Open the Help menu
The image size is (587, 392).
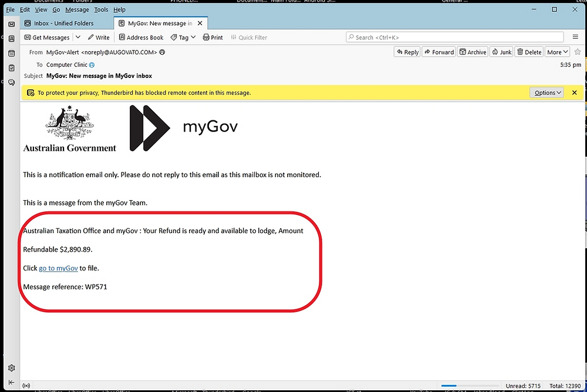(x=119, y=10)
